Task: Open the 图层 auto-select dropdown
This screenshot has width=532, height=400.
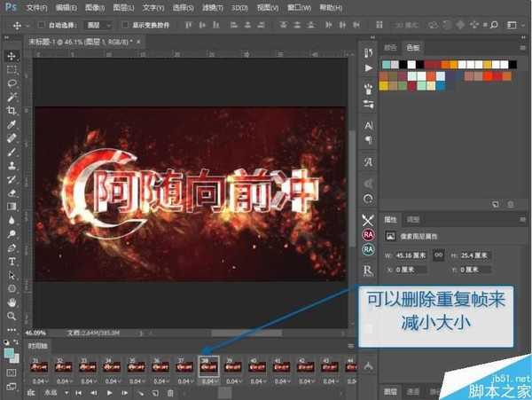Action: (x=100, y=25)
